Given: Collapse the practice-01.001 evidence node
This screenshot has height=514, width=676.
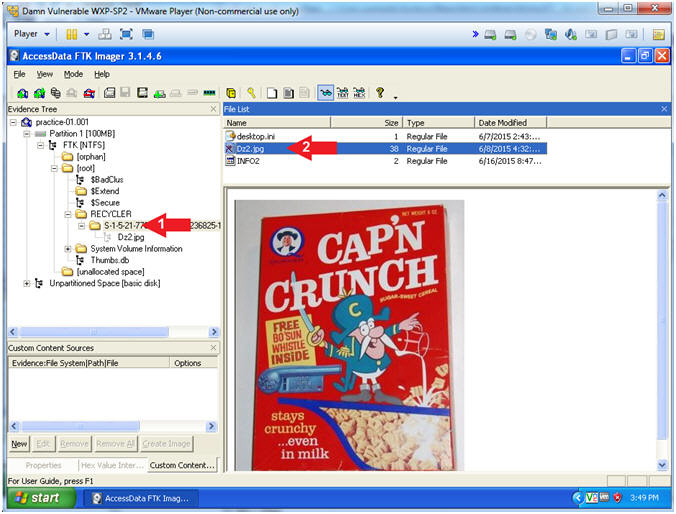Looking at the screenshot, I should (x=13, y=122).
